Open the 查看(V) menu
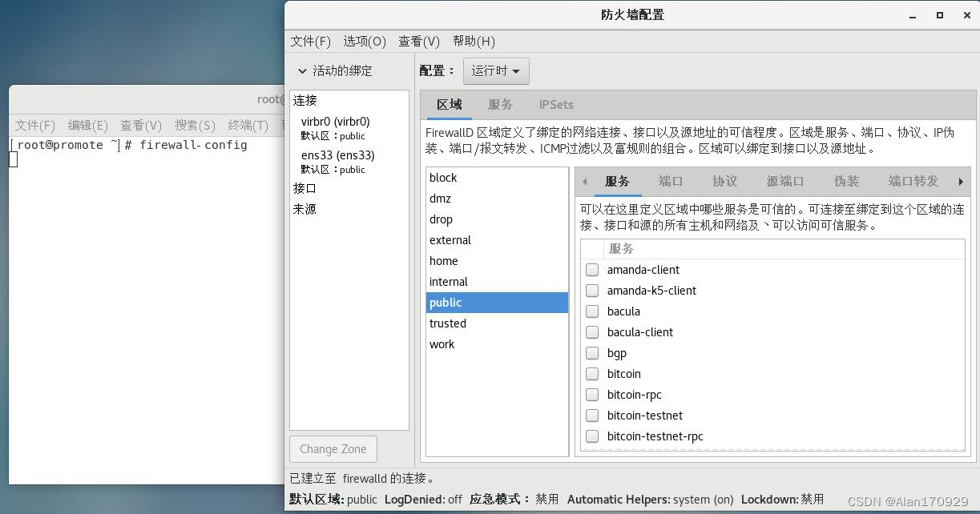Image resolution: width=980 pixels, height=514 pixels. 419,41
